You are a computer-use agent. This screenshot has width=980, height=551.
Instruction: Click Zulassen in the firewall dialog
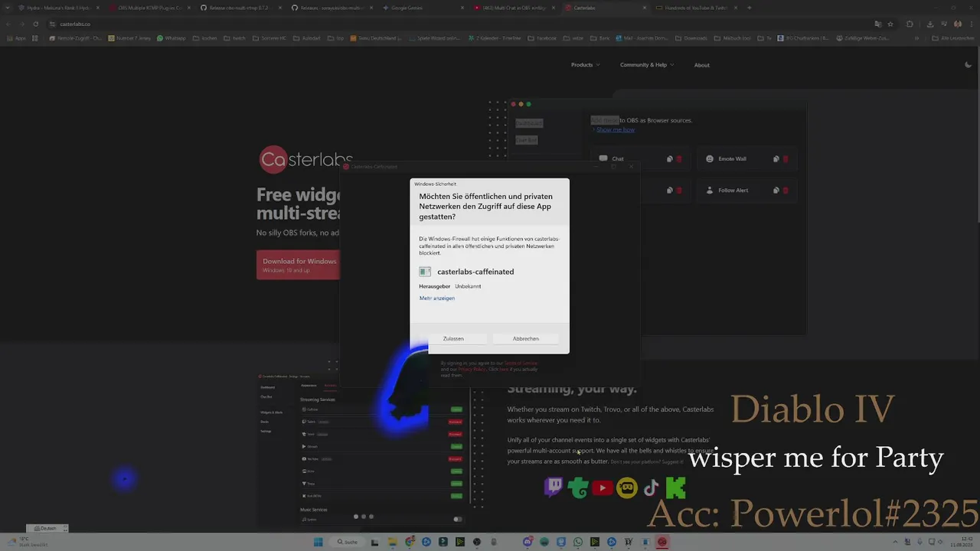[x=453, y=338]
